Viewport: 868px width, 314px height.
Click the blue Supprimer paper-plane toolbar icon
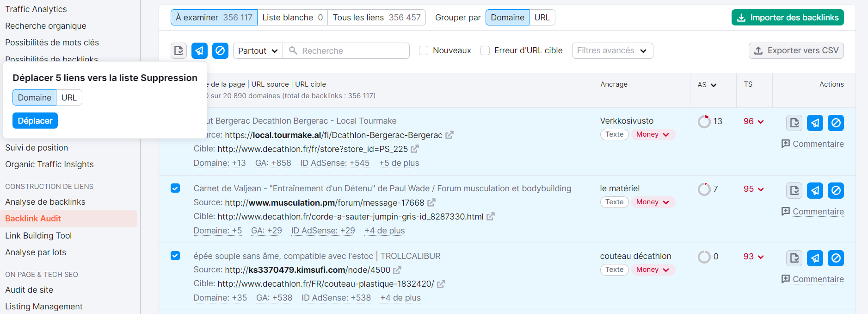pos(199,50)
